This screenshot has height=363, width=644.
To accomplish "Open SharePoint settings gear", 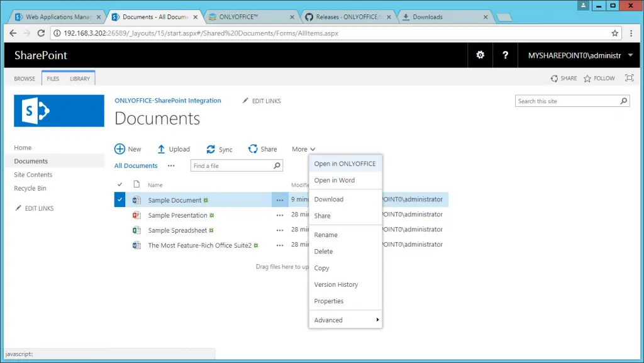I will tap(480, 55).
